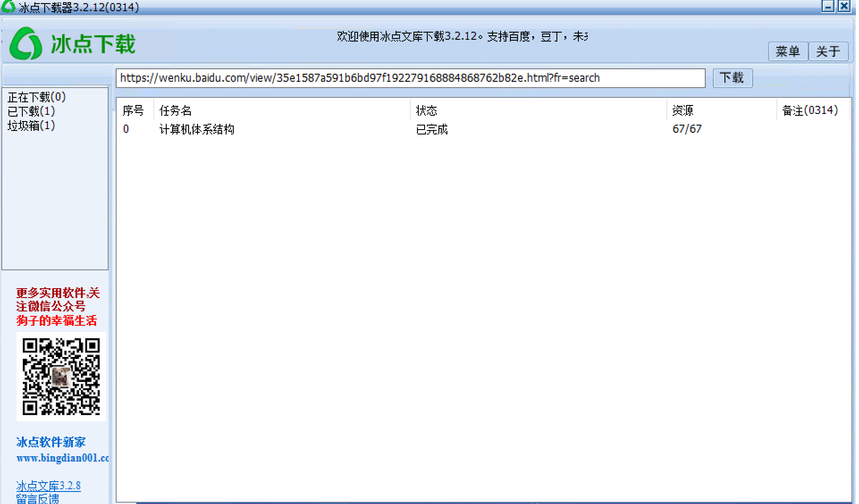Select 垃圾箱(1) in the sidebar
The width and height of the screenshot is (859, 504).
(x=31, y=126)
